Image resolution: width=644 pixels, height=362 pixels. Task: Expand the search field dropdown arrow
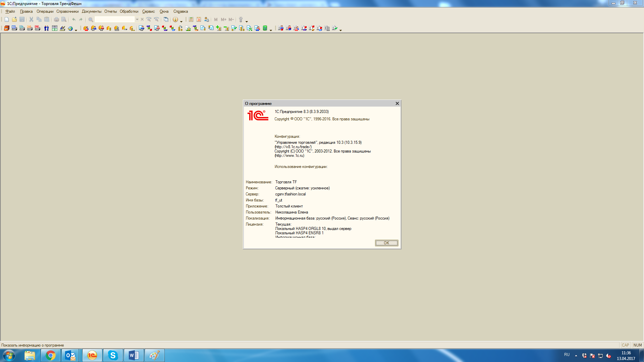point(137,19)
